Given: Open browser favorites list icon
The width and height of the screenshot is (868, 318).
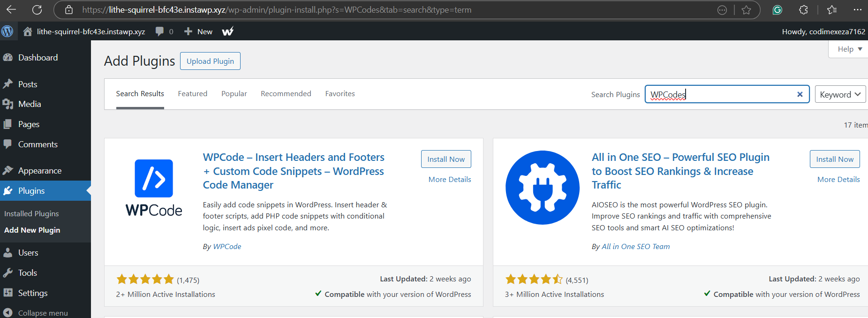Looking at the screenshot, I should (832, 10).
